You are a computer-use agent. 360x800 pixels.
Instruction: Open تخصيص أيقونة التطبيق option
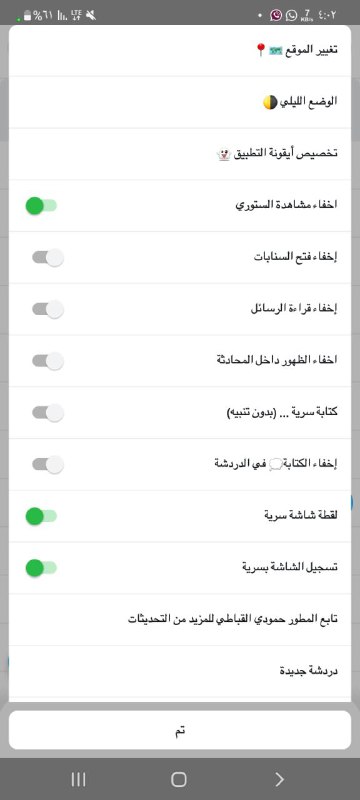(x=180, y=154)
